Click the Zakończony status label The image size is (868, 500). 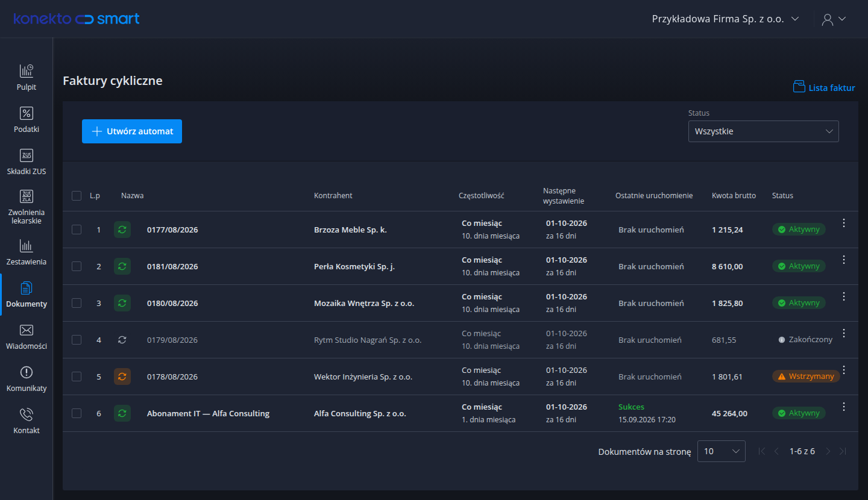click(805, 340)
